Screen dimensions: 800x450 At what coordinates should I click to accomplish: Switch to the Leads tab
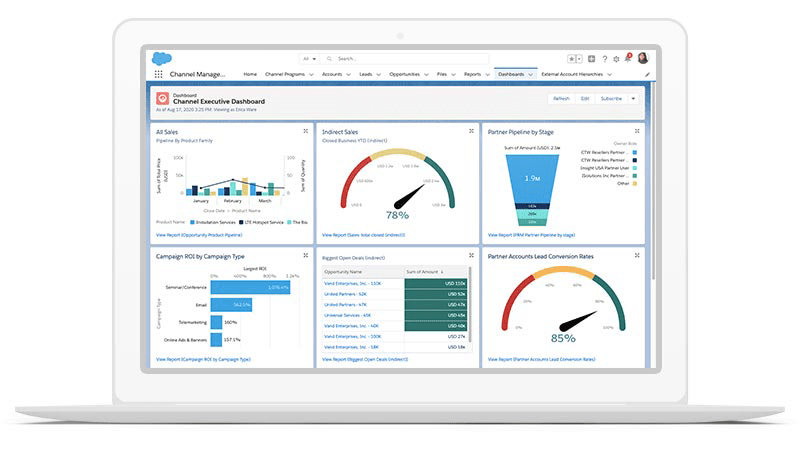[366, 74]
